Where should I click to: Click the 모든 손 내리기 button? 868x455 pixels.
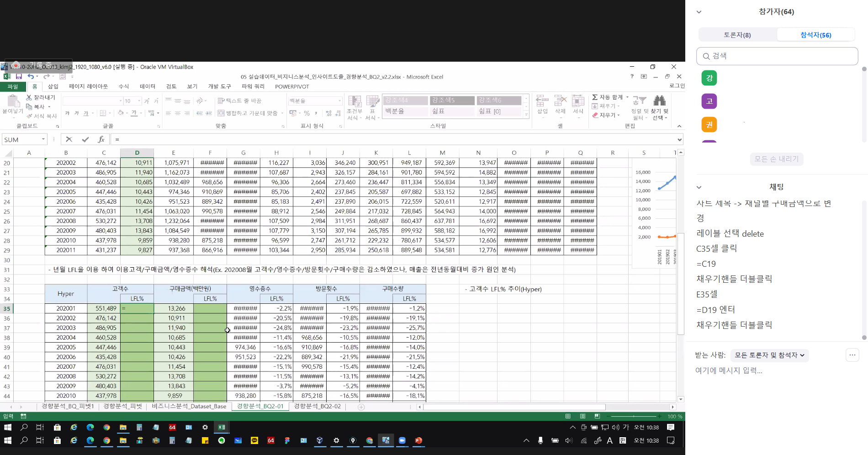(776, 159)
